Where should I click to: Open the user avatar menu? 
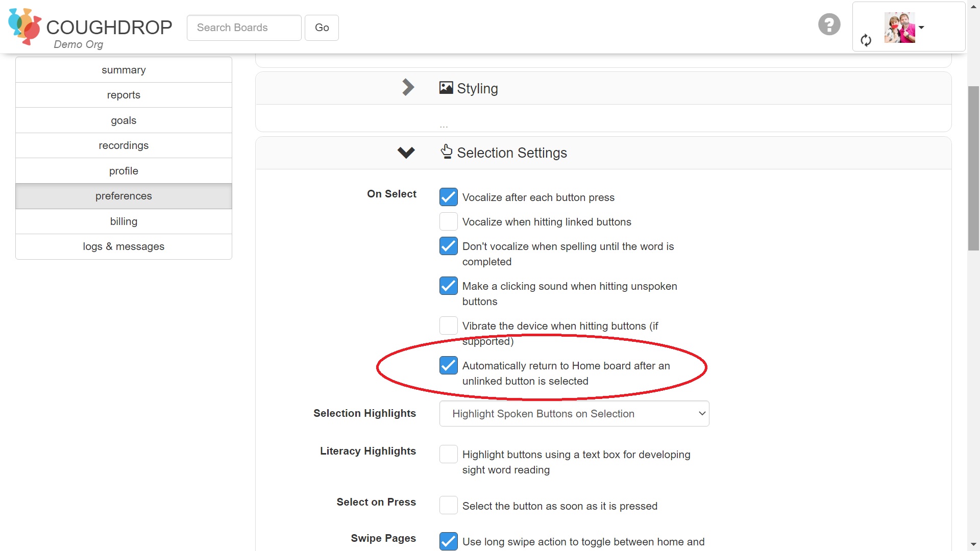point(899,28)
